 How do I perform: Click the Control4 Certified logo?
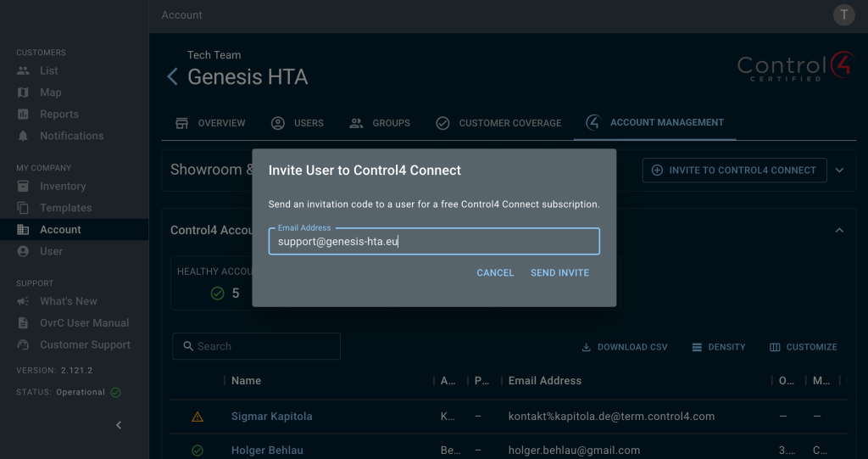coord(796,67)
